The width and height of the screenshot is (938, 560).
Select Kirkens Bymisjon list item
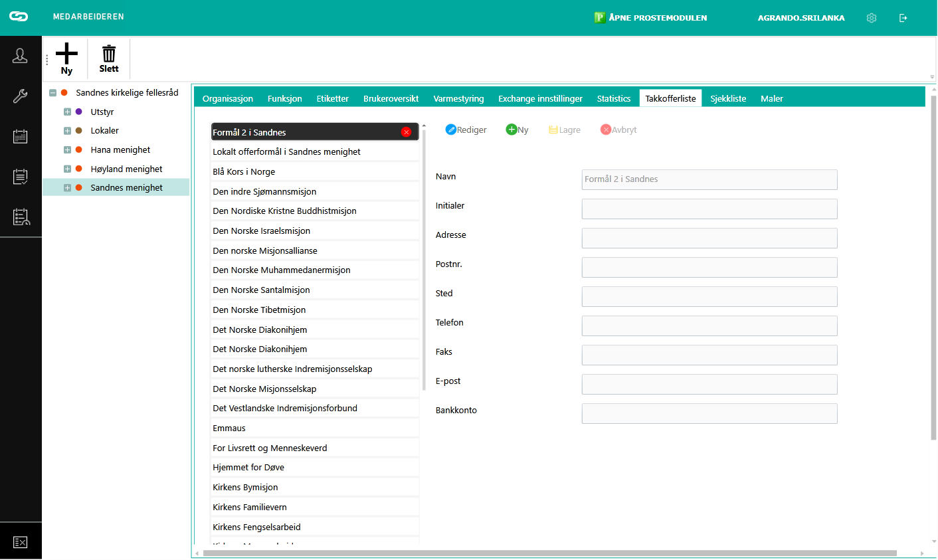pos(315,488)
